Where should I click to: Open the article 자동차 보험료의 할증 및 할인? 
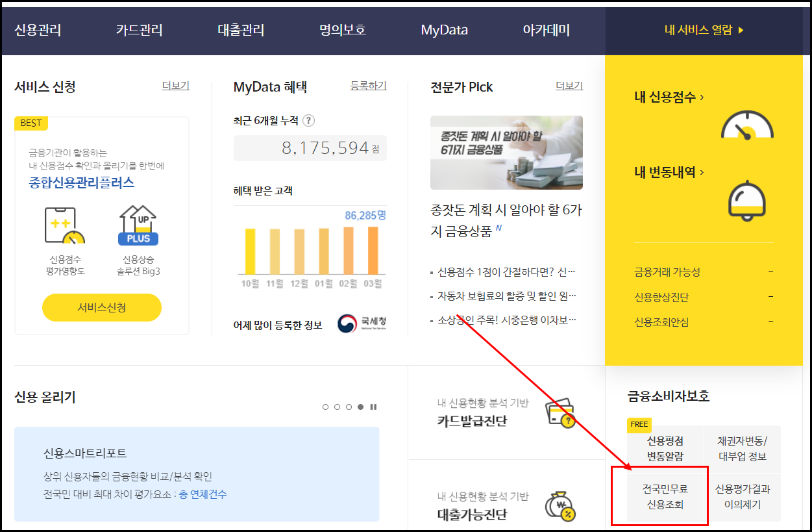coord(506,296)
